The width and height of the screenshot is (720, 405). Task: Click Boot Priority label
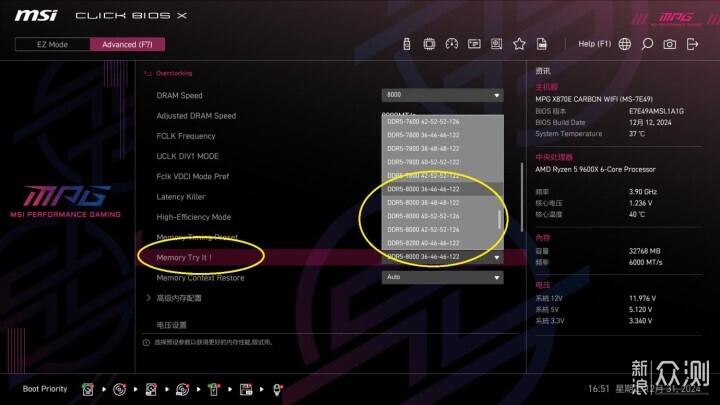pyautogui.click(x=45, y=389)
